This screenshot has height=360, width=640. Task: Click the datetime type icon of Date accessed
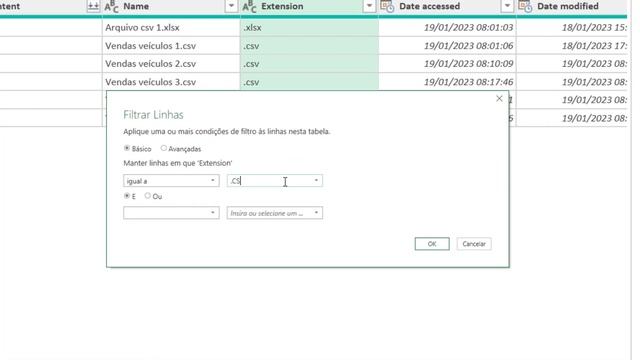[387, 7]
